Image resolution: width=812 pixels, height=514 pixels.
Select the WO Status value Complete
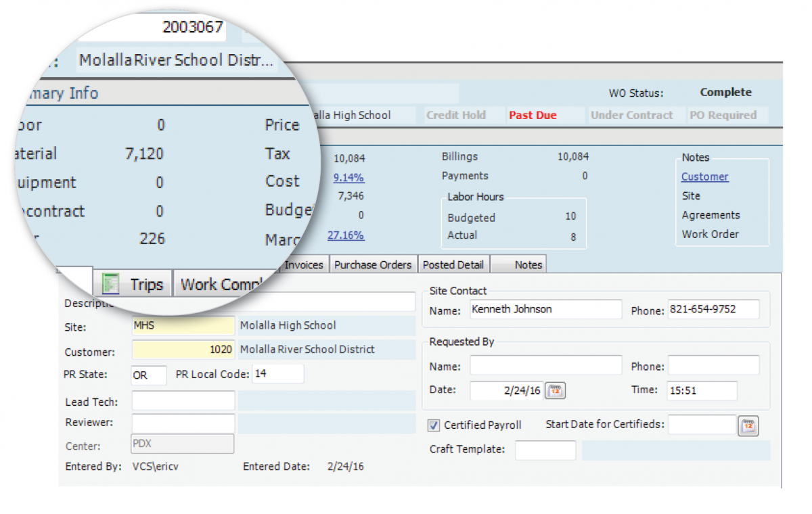click(726, 93)
